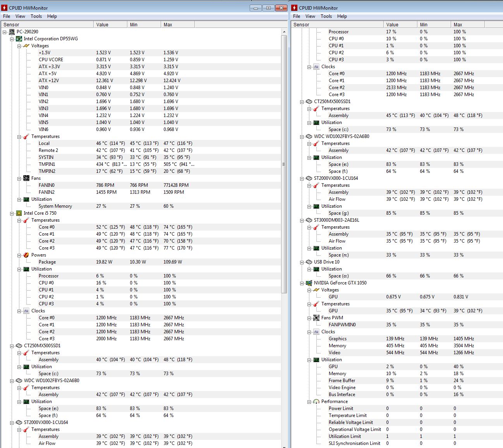Click the Intel Corporation DP55WG motherboard icon
This screenshot has width=503, height=448.
tap(19, 39)
